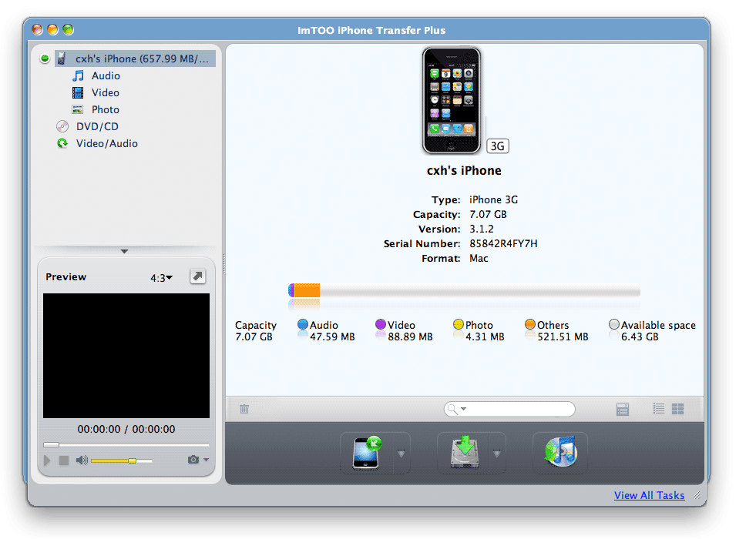
Task: Click the device icon beside cxh's iPhone
Action: tap(61, 59)
